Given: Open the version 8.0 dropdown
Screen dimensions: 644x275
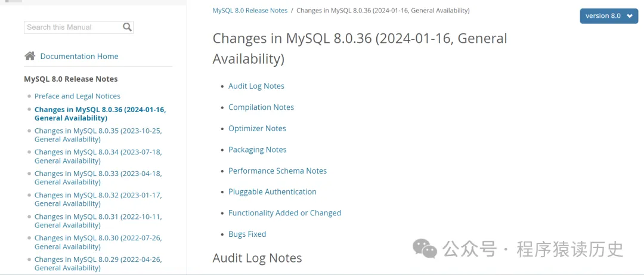Looking at the screenshot, I should pyautogui.click(x=609, y=16).
